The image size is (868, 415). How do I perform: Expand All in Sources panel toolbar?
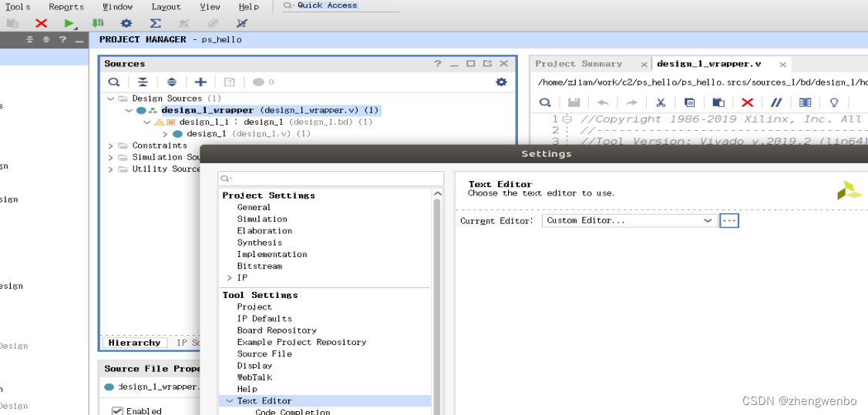point(172,82)
